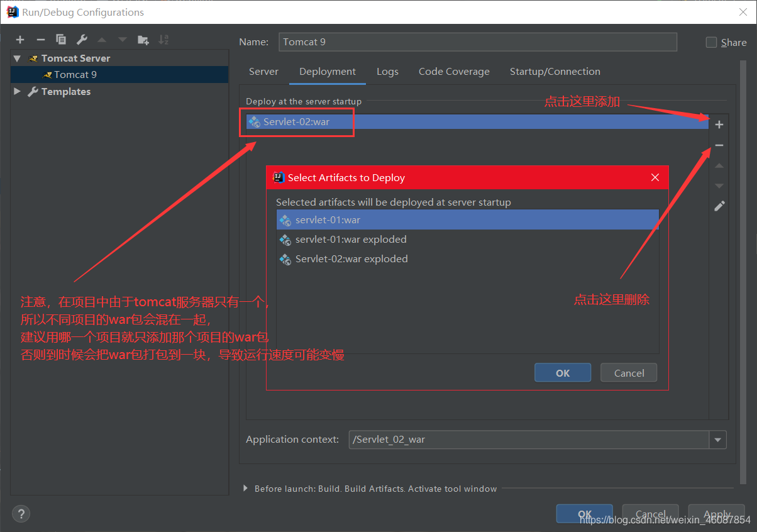
Task: Open help question mark button
Action: 21,513
